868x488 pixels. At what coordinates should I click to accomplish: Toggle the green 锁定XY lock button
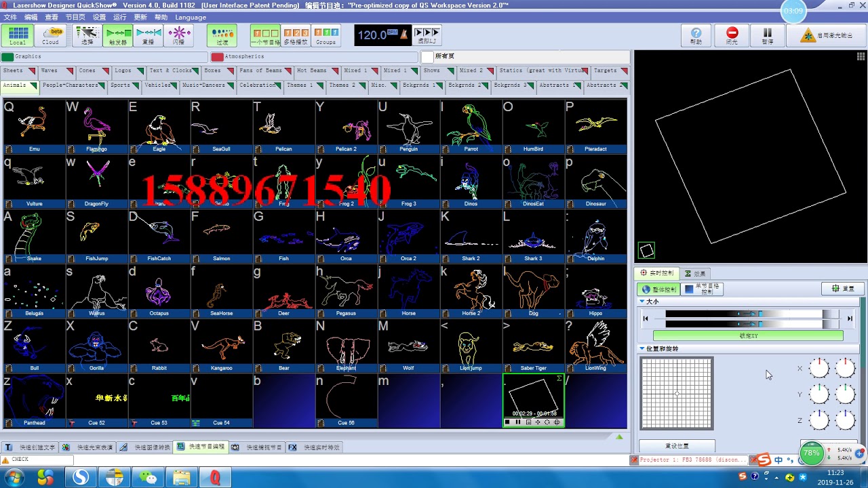click(x=748, y=335)
